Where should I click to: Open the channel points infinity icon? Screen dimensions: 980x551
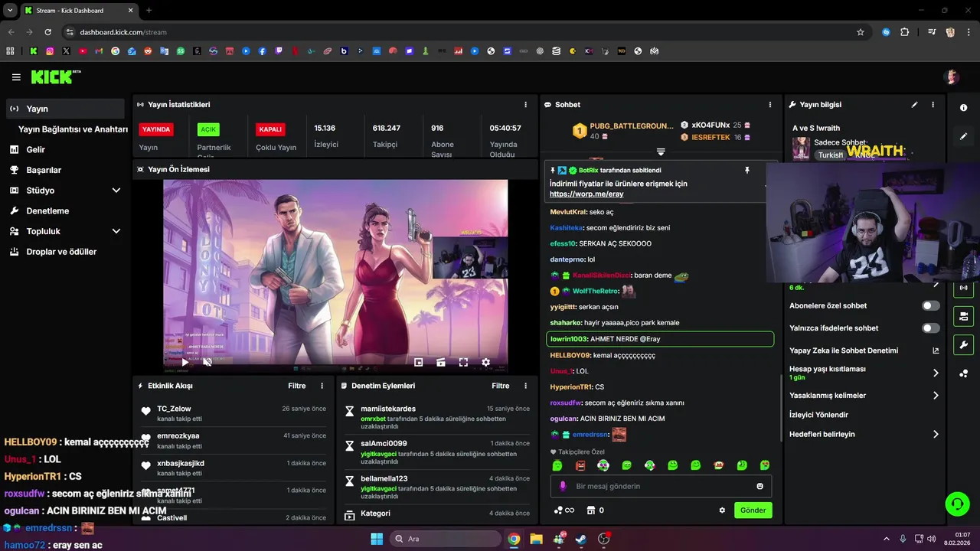click(x=563, y=510)
